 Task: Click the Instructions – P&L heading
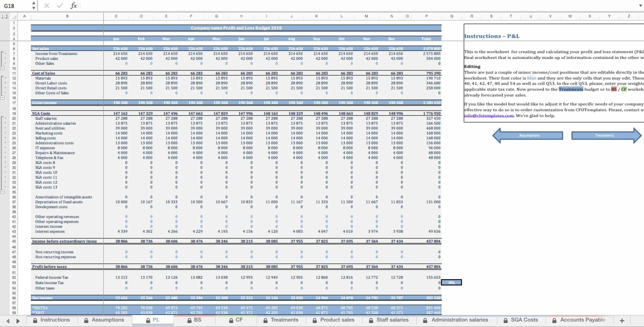click(x=492, y=36)
